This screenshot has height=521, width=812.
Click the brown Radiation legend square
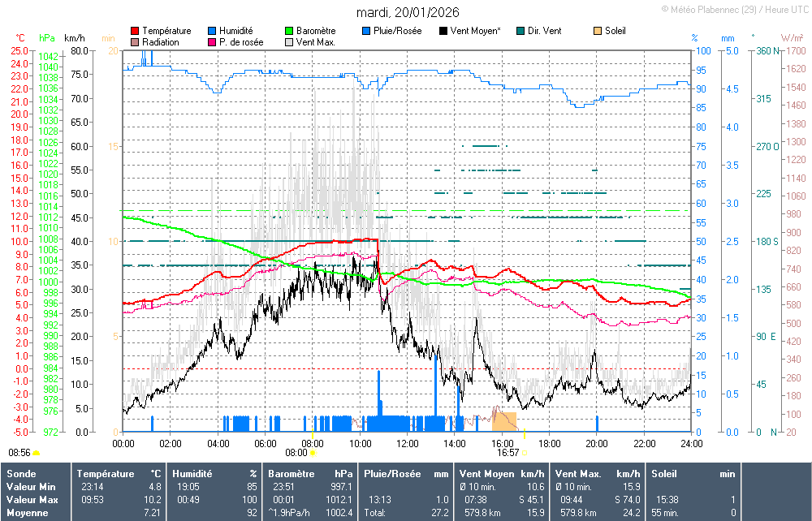(x=135, y=42)
